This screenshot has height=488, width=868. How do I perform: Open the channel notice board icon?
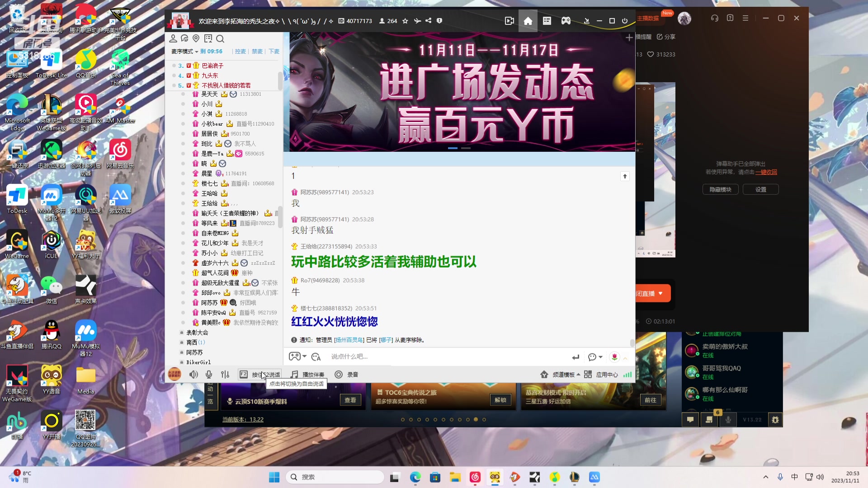click(208, 38)
